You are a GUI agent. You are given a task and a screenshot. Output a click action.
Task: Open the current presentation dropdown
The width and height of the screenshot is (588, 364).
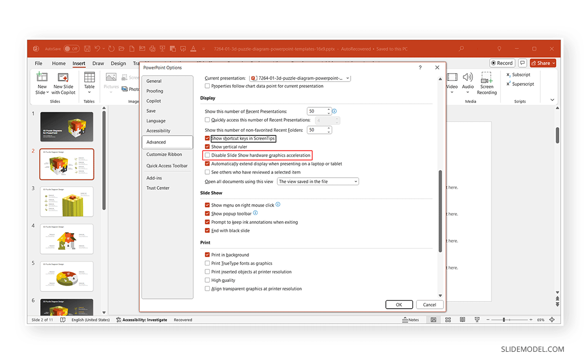[346, 77]
